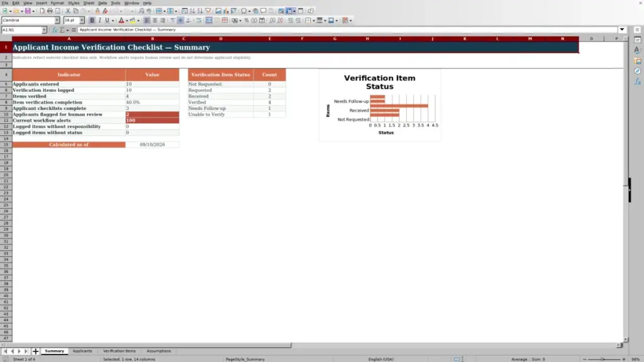
Task: Go to next sheet arrow button
Action: 19,351
